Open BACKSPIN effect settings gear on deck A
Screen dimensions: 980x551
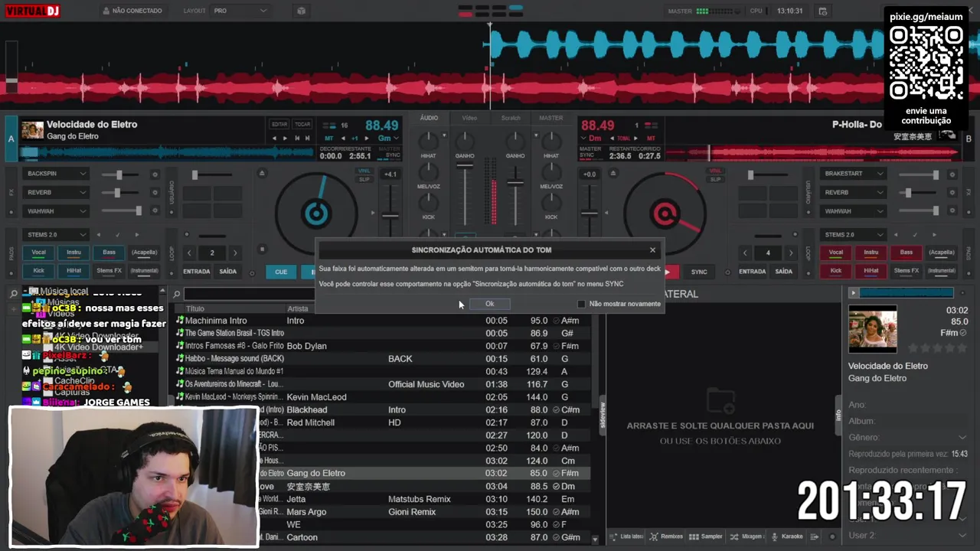pos(155,174)
